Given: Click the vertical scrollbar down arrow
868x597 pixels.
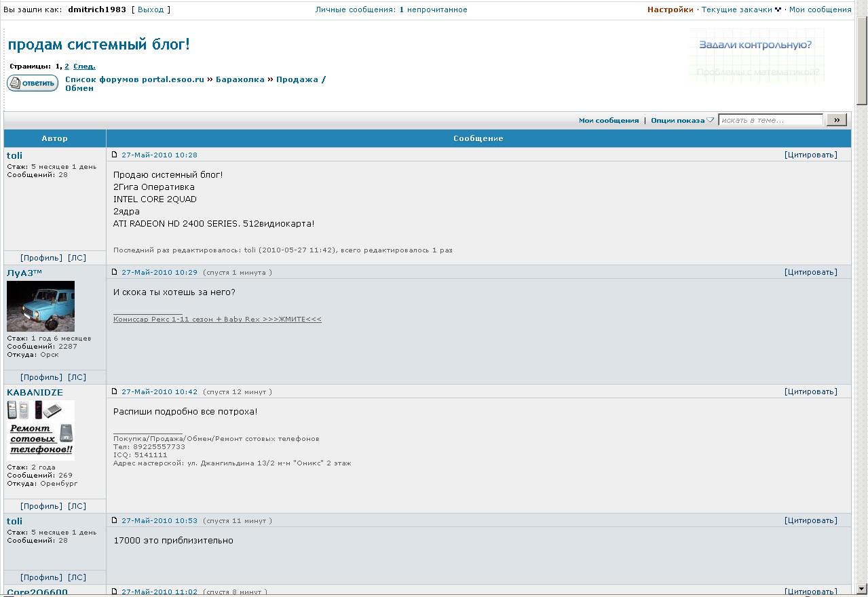Looking at the screenshot, I should (862, 589).
